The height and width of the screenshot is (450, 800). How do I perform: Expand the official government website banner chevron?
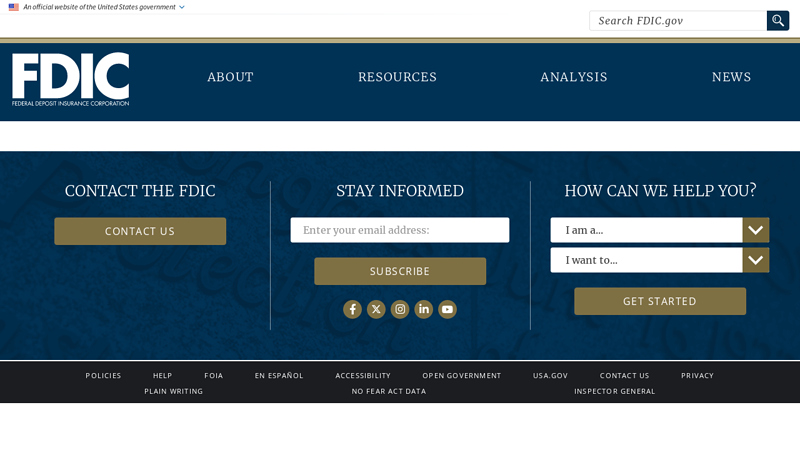click(182, 7)
